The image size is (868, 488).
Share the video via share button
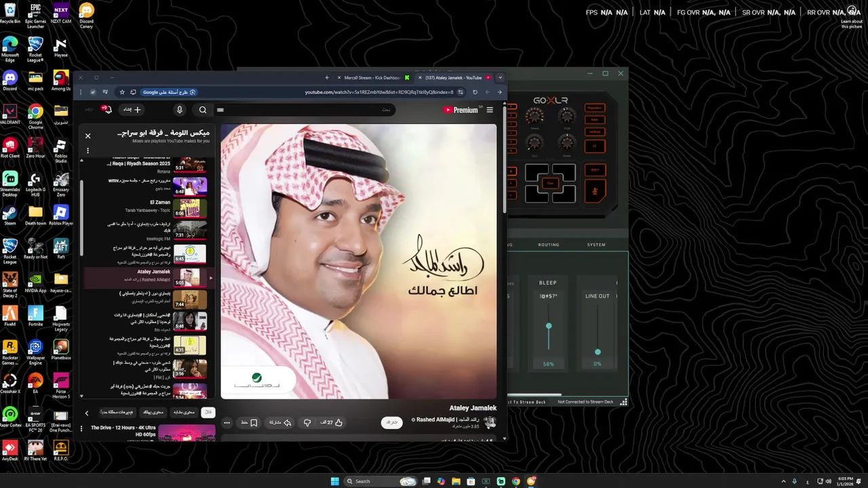click(x=280, y=422)
